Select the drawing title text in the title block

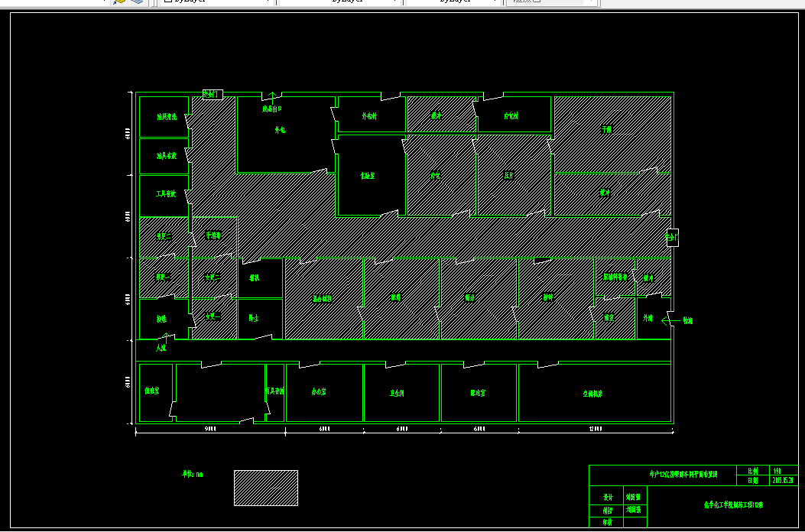pyautogui.click(x=683, y=475)
